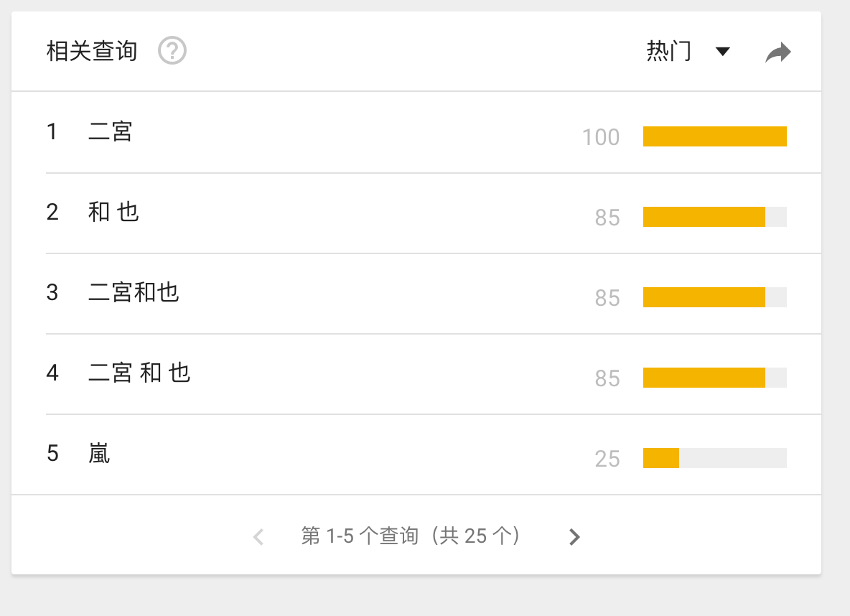Click the share arrow icon
This screenshot has height=616, width=850.
point(777,52)
